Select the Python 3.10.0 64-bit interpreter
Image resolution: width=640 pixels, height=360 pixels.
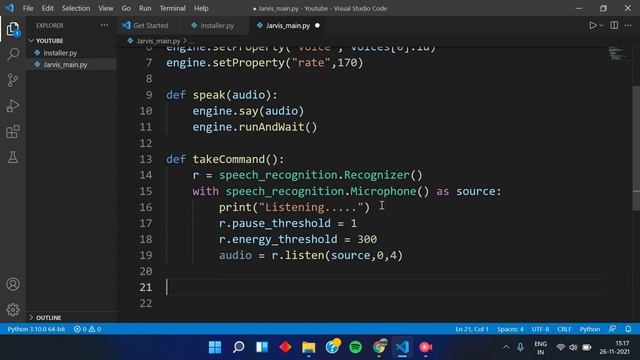coord(36,329)
